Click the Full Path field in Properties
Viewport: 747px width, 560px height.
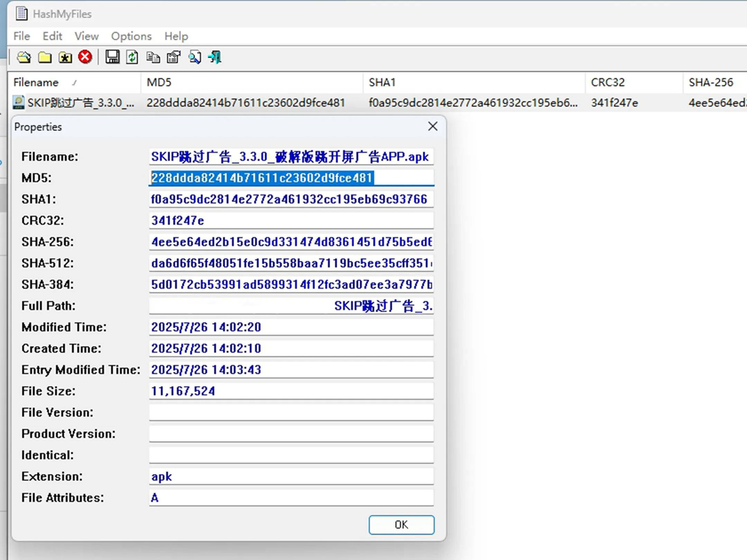click(x=291, y=306)
